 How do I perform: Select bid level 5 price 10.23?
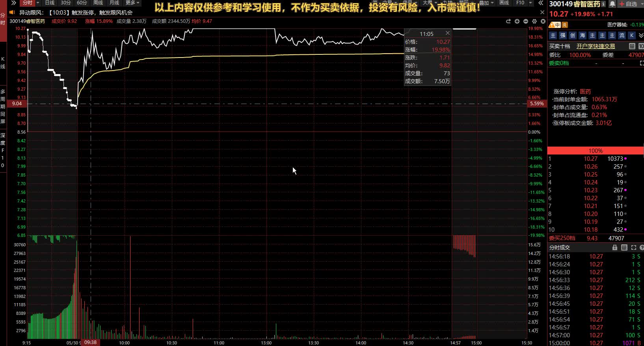pyautogui.click(x=590, y=190)
